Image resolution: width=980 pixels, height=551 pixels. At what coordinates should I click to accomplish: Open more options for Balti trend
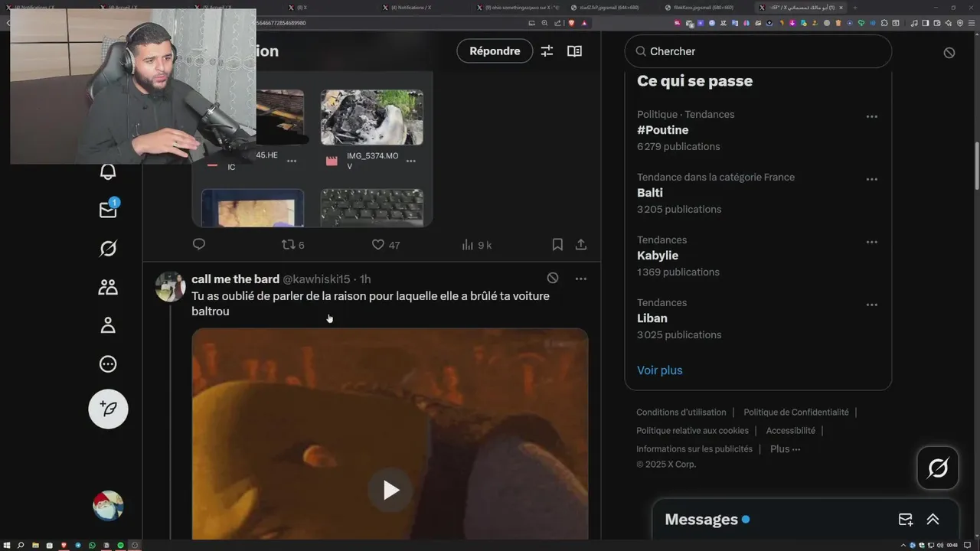click(x=871, y=179)
